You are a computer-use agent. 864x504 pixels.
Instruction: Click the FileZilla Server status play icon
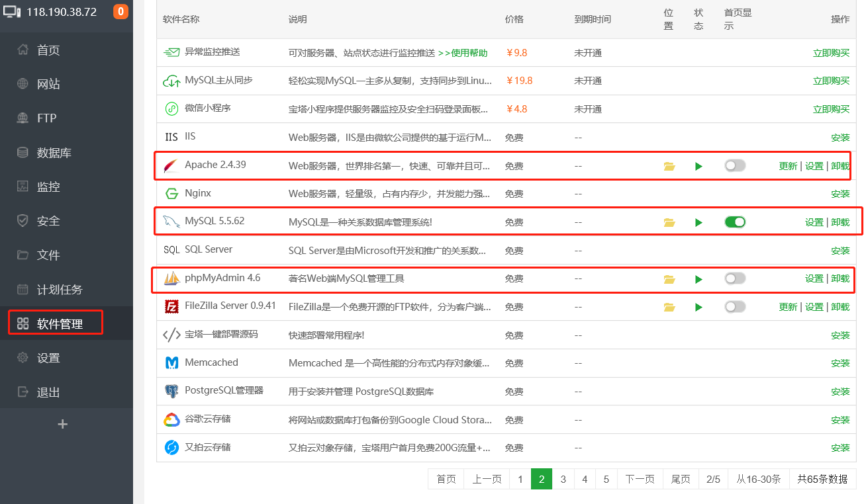pyautogui.click(x=698, y=307)
